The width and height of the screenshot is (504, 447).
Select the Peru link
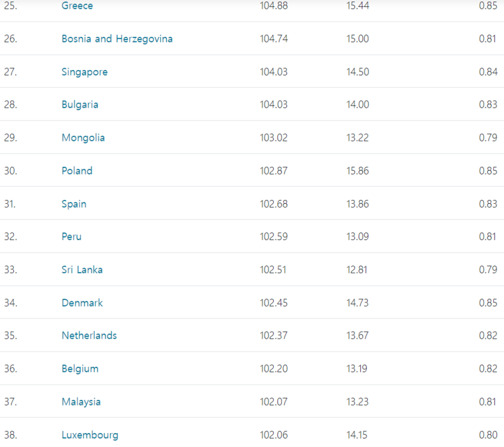pyautogui.click(x=71, y=236)
